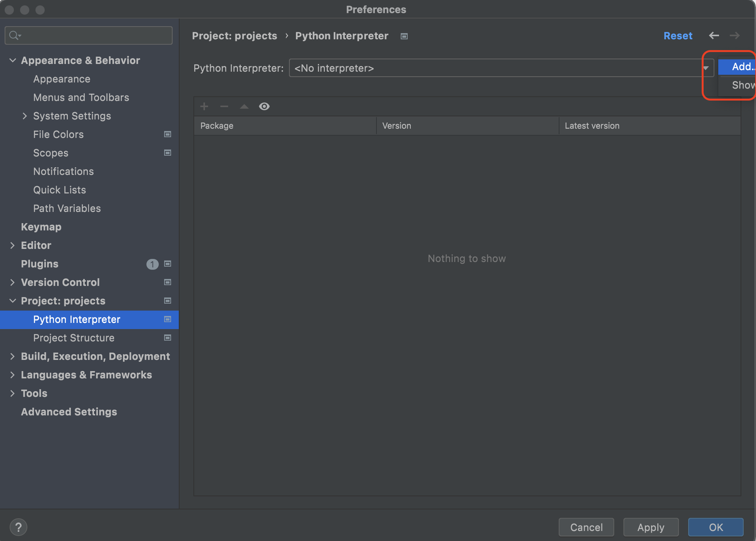The image size is (756, 541).
Task: Expand the Editor settings section
Action: [x=12, y=245]
